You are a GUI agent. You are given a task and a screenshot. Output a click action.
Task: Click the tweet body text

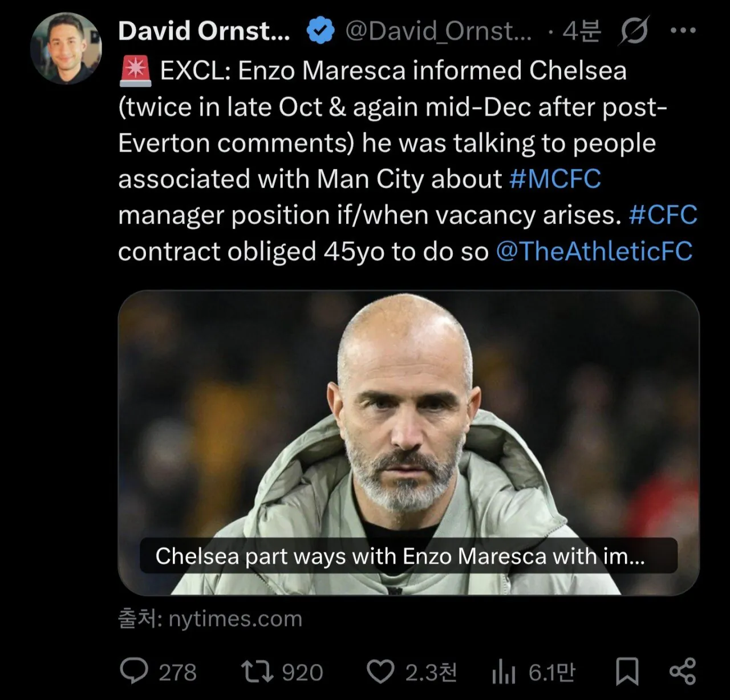pos(388,143)
